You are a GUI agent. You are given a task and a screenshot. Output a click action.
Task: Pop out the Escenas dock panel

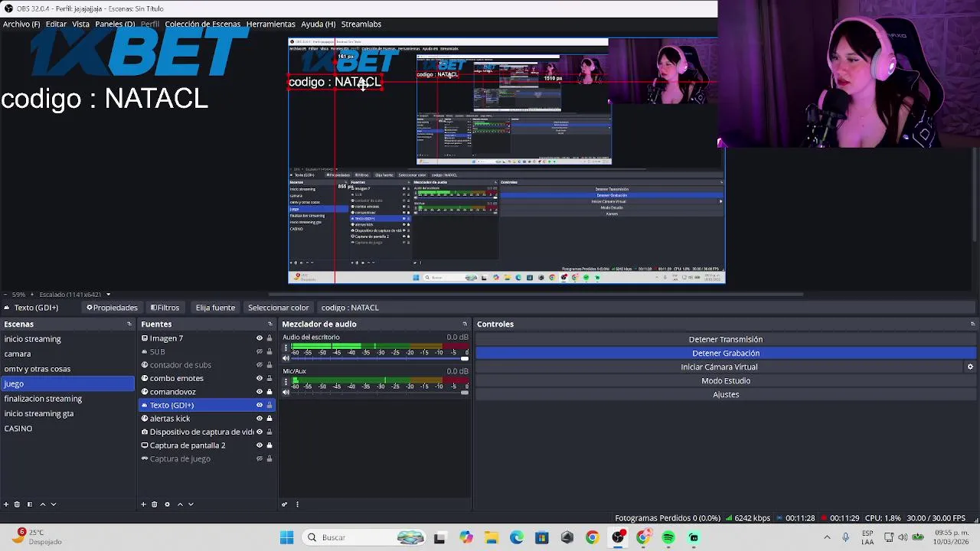tap(129, 324)
